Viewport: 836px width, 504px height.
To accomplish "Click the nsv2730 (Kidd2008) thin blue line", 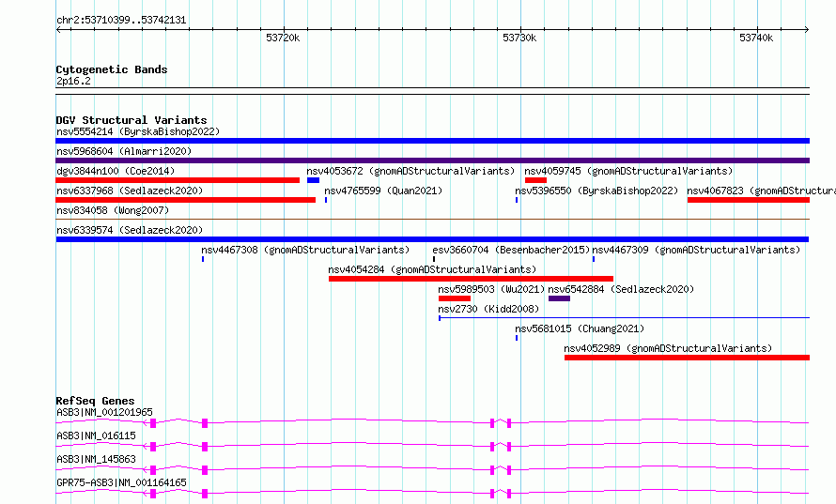I will tap(624, 318).
